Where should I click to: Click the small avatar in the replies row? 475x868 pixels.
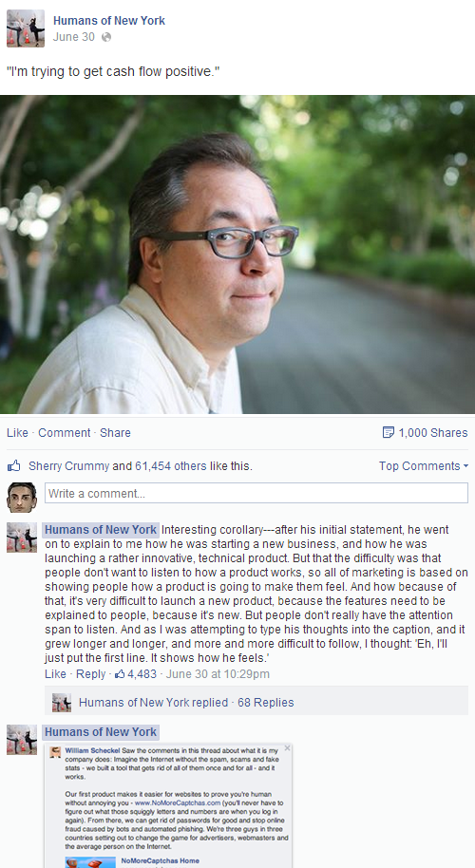pyautogui.click(x=62, y=703)
